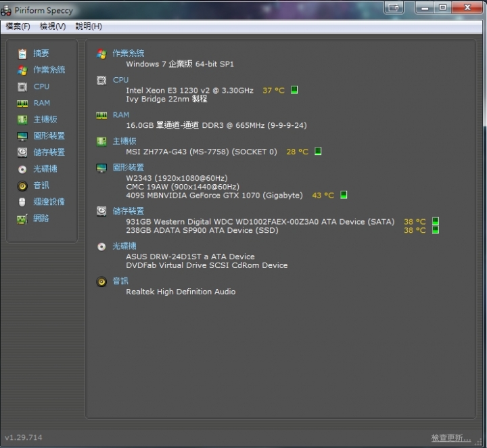This screenshot has width=487, height=448.
Task: Select the CPU chip icon in the sidebar
Action: tap(22, 87)
